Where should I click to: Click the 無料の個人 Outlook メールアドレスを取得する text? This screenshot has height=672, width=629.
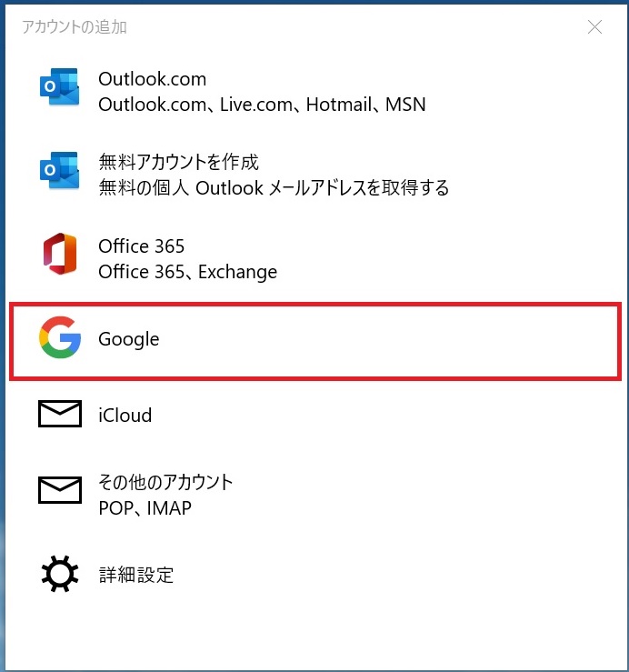274,188
